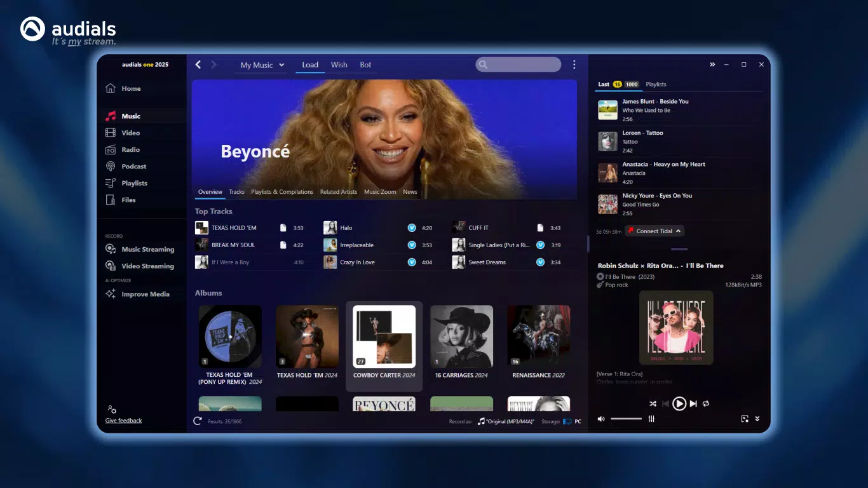Open the artist News tab
This screenshot has width=868, height=488.
410,192
